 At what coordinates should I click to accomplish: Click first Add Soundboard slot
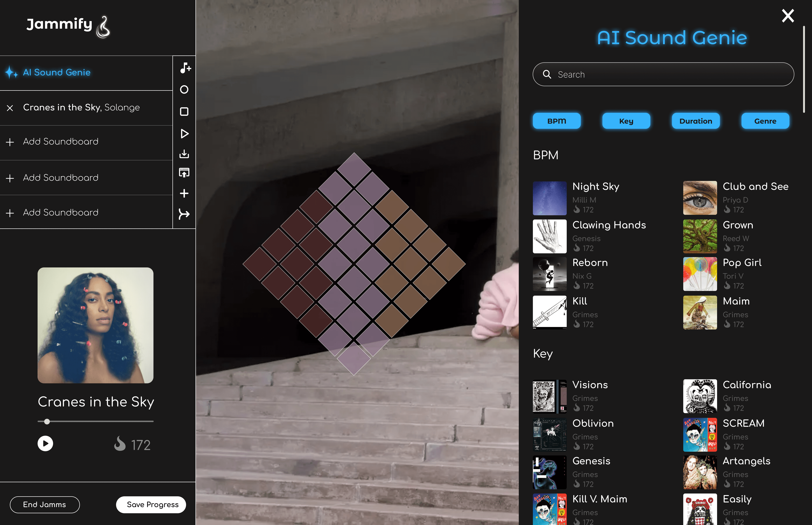pos(86,143)
